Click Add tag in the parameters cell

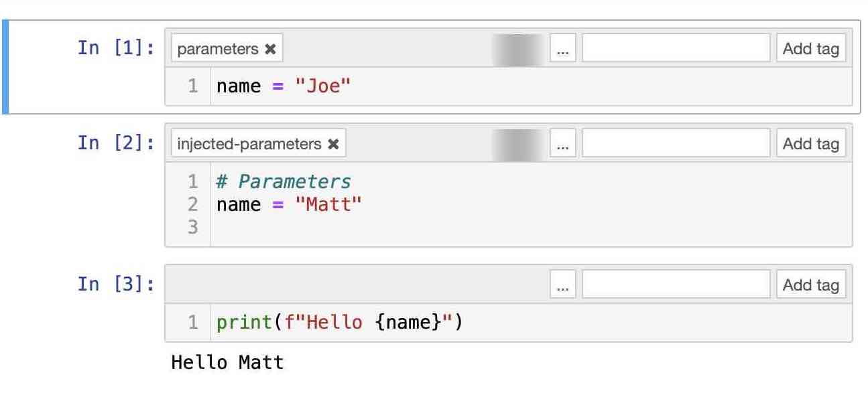(811, 49)
